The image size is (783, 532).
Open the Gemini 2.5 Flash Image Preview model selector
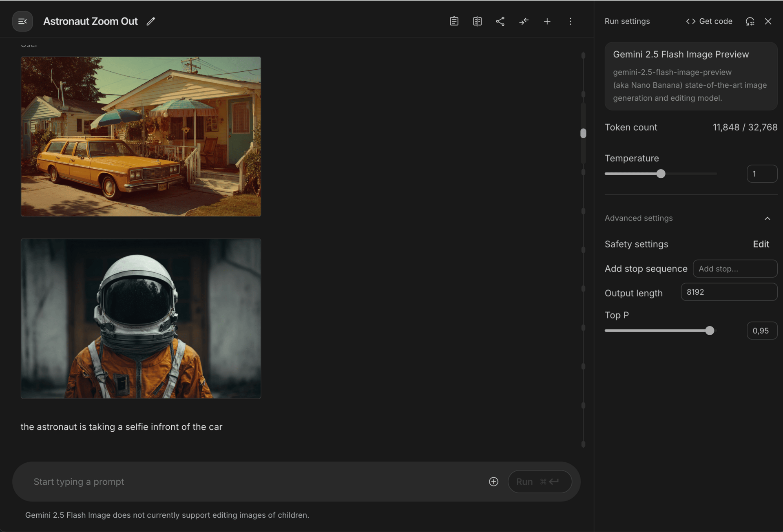pyautogui.click(x=691, y=76)
